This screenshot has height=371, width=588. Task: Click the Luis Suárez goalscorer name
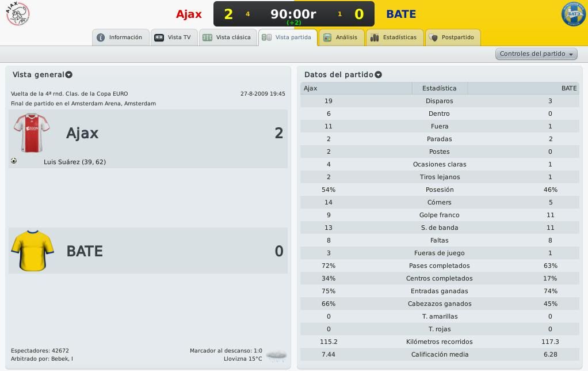pos(74,162)
